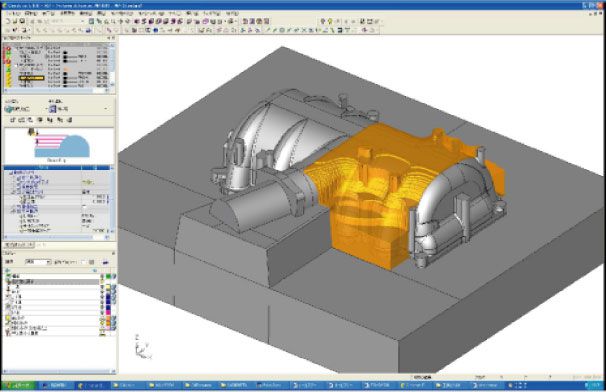
Task: Toggle visibility bulb of green-colored layer row
Action: pos(102,276)
